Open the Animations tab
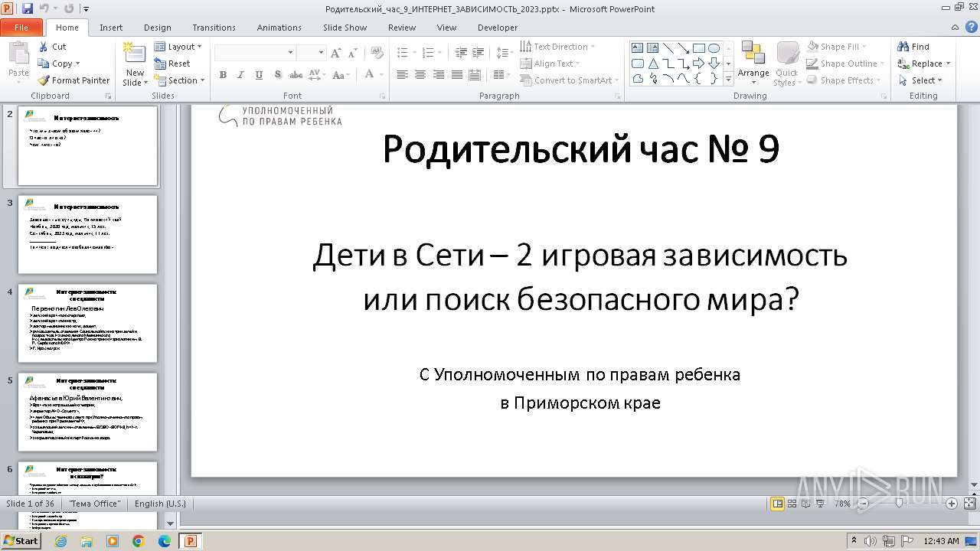 [x=279, y=28]
